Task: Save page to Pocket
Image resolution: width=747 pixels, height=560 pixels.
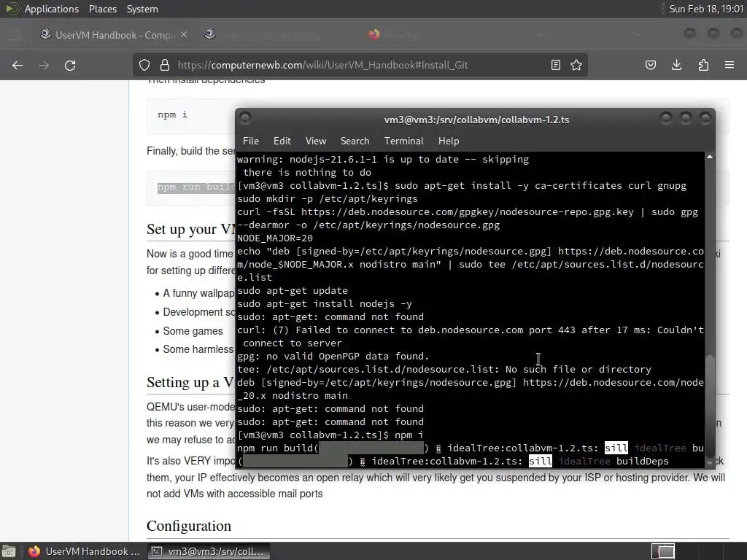Action: tap(651, 65)
